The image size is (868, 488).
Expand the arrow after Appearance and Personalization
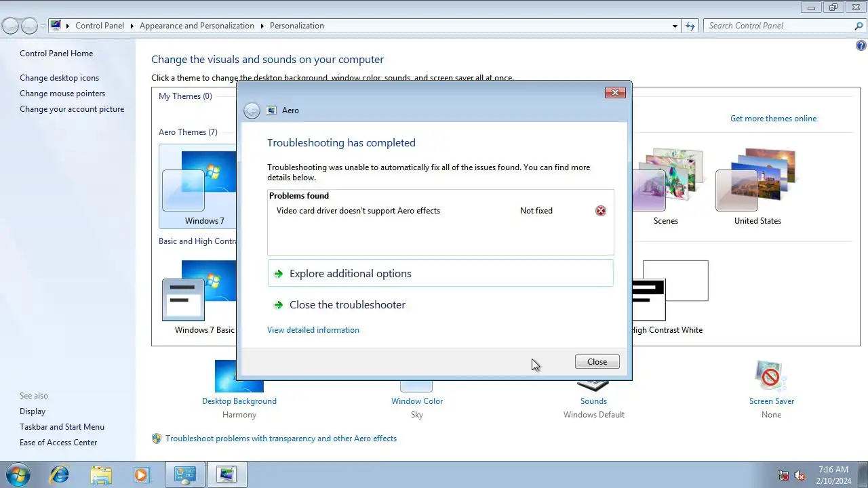point(262,26)
